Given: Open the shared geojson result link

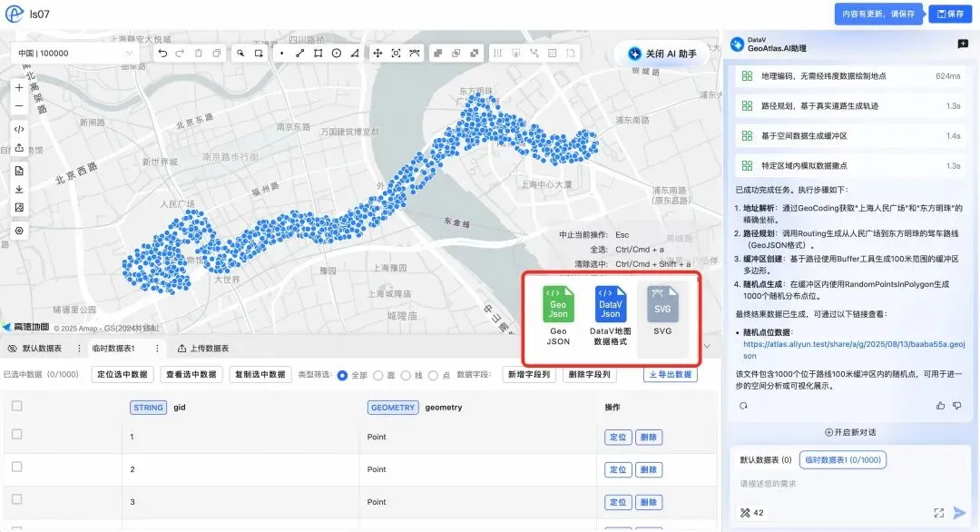Looking at the screenshot, I should 854,350.
